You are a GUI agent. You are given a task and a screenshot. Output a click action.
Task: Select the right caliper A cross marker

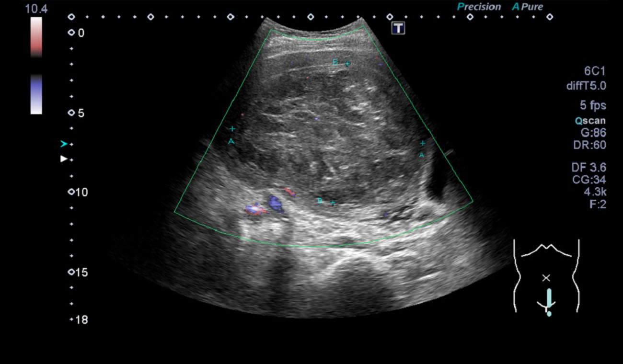(423, 143)
